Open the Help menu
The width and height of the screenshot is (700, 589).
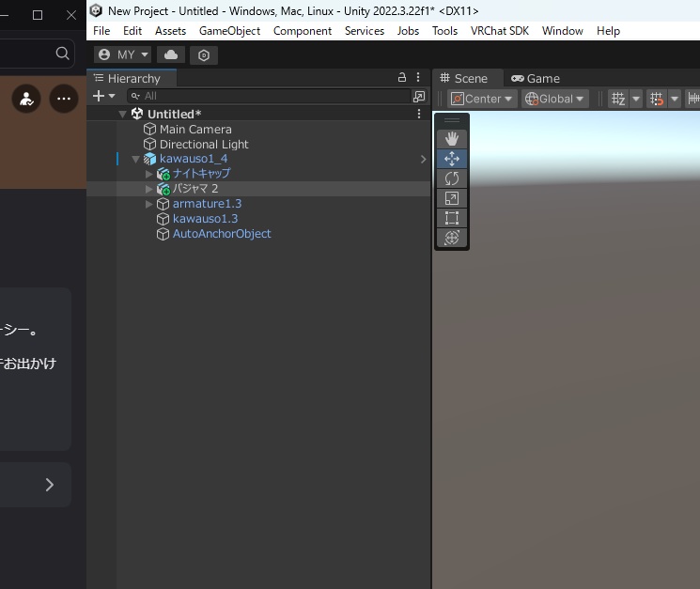pos(608,31)
